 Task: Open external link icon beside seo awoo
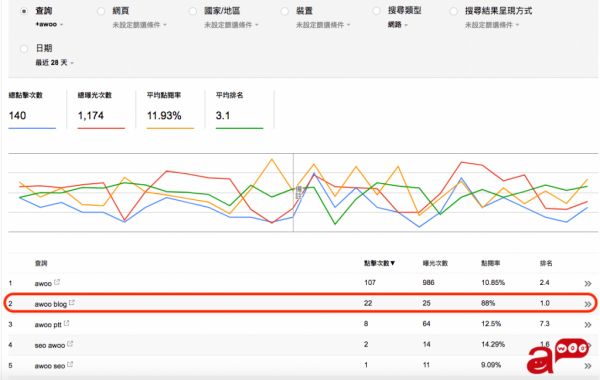(x=70, y=344)
